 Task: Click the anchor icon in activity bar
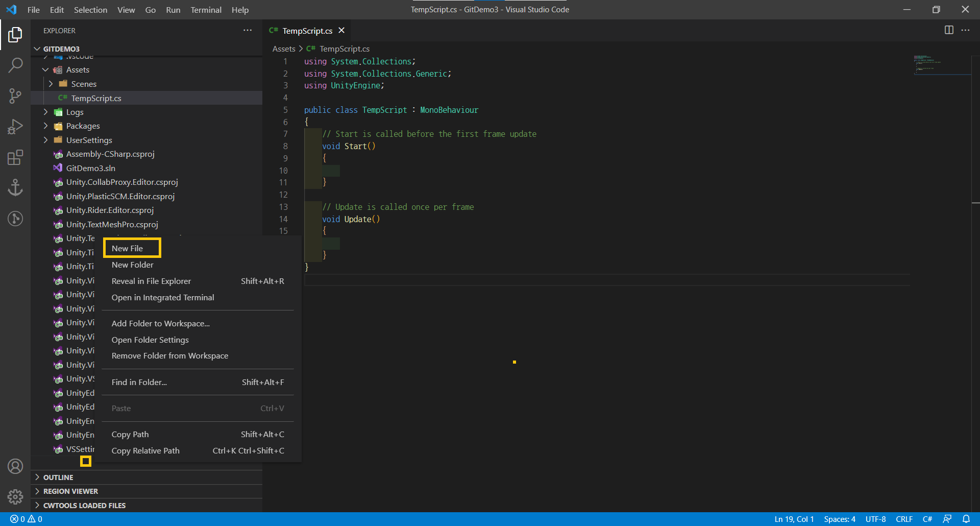point(15,187)
